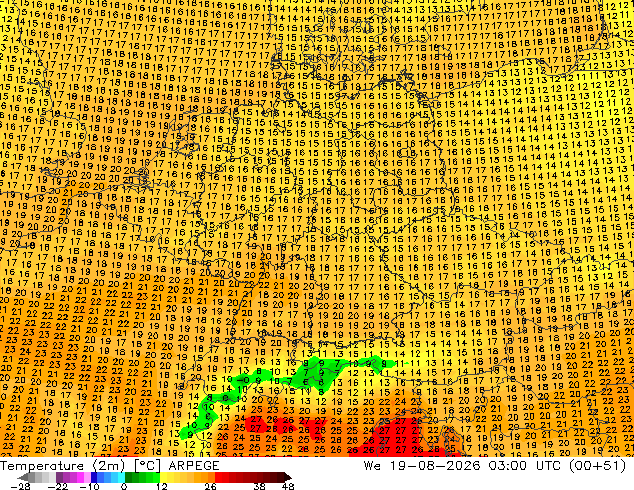Click the 'ARPEGE' model name label
This screenshot has width=634, height=490.
194,466
